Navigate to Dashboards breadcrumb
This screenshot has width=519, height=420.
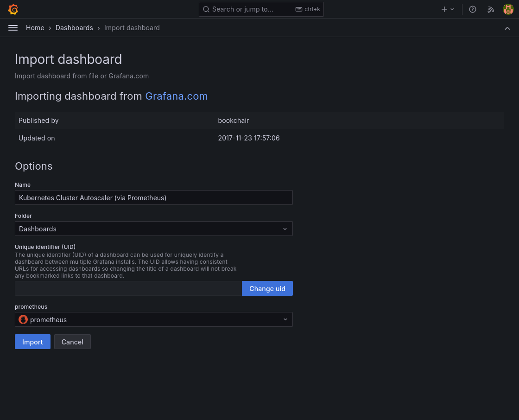click(x=74, y=28)
